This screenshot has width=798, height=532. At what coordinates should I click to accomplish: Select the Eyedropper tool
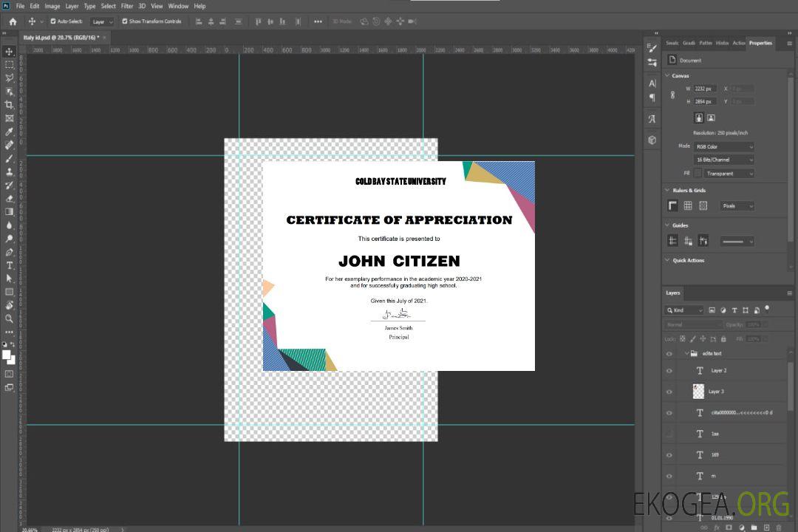click(9, 132)
